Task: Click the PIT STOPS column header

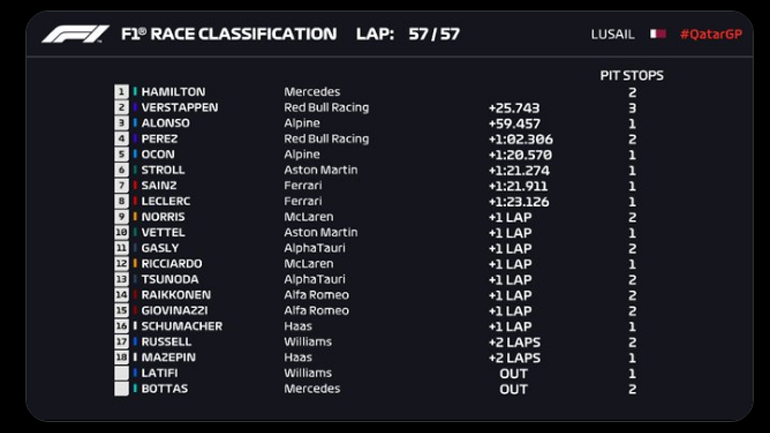Action: 632,75
